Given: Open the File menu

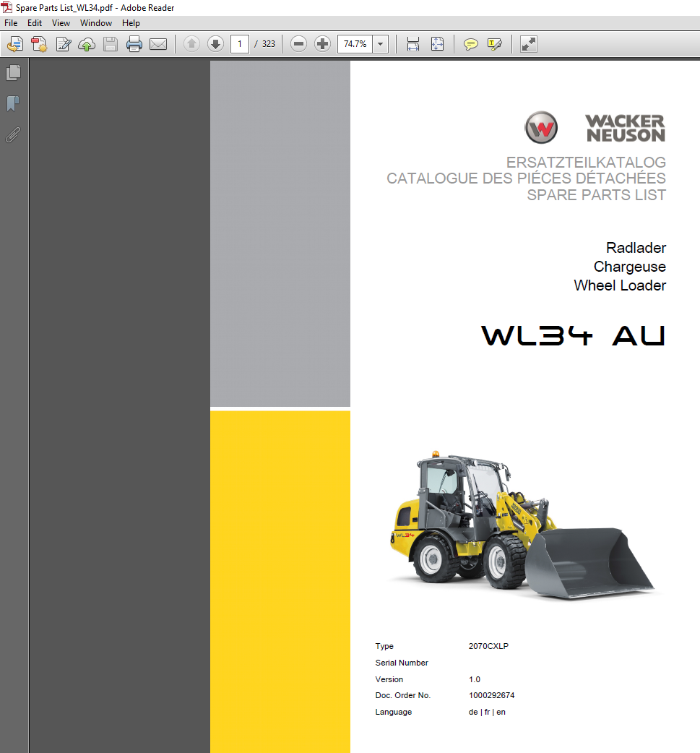Looking at the screenshot, I should [x=11, y=23].
